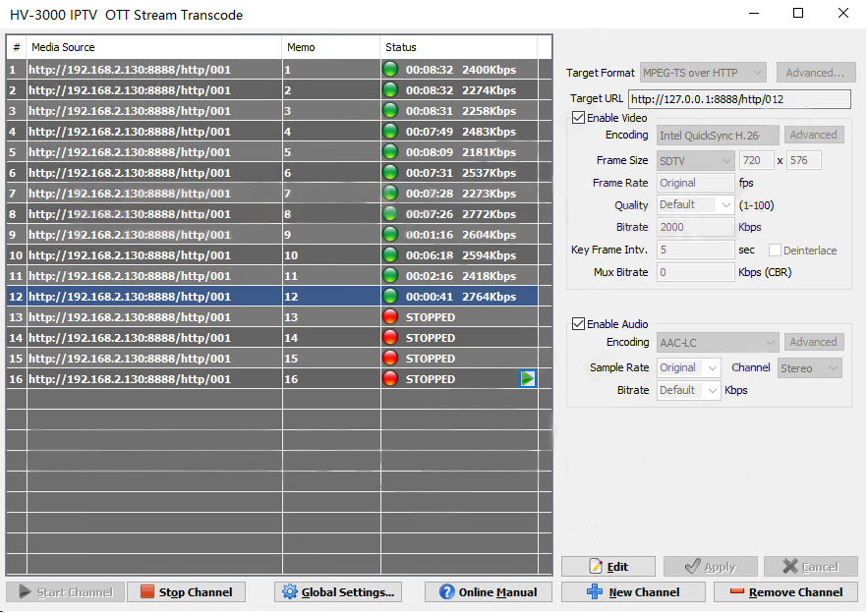The width and height of the screenshot is (868, 613).
Task: Open the Target Format dropdown
Action: (x=703, y=73)
